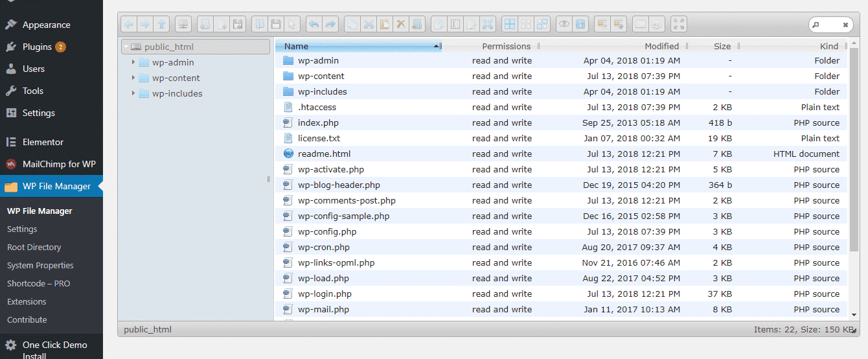Screen dimensions: 868x359
Task: Clear the search with the X button
Action: (845, 25)
